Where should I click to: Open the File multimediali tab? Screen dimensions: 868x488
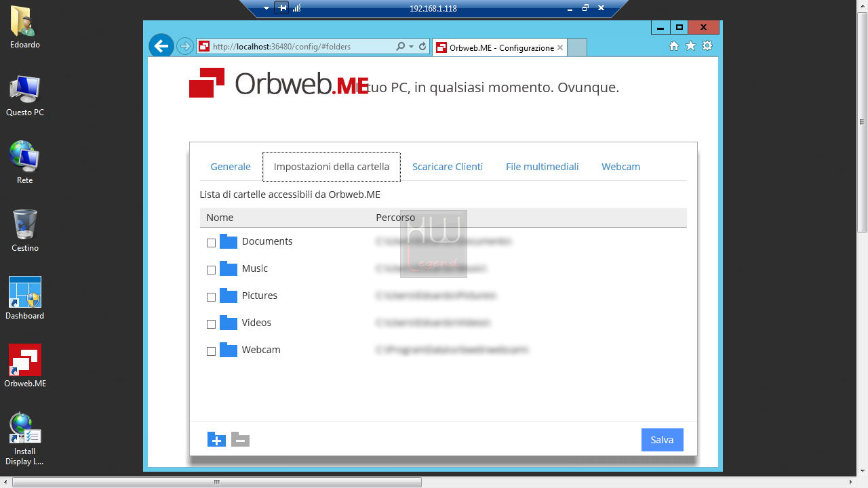pyautogui.click(x=542, y=167)
